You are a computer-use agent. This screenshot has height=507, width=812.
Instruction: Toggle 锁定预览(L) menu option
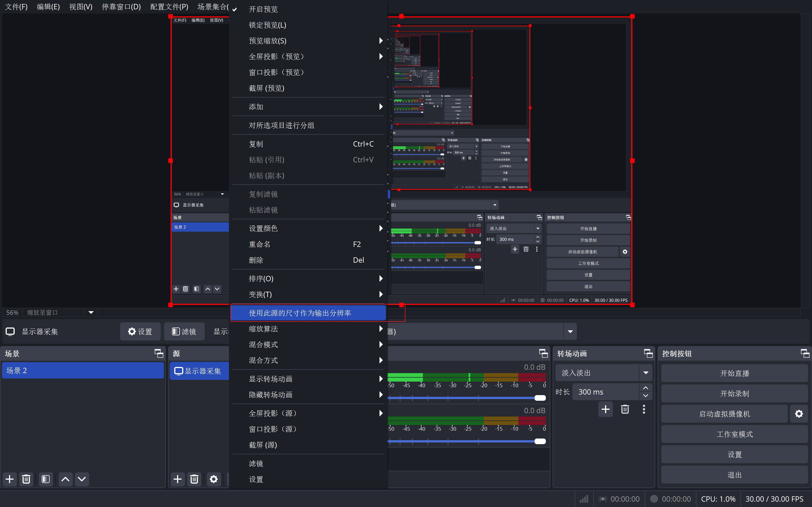267,25
